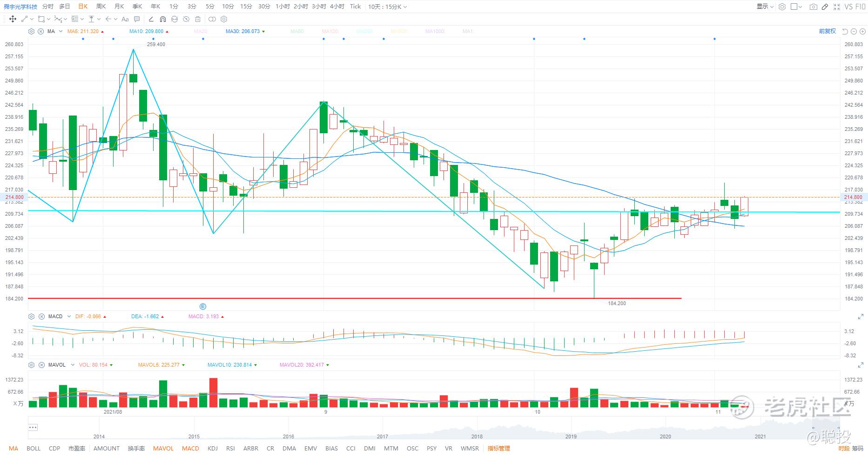Take a chart screenshot with camera icon
868x457 pixels.
click(813, 7)
